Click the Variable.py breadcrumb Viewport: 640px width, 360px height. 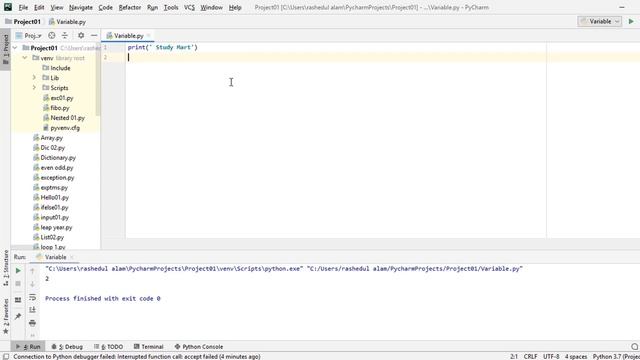click(67, 22)
